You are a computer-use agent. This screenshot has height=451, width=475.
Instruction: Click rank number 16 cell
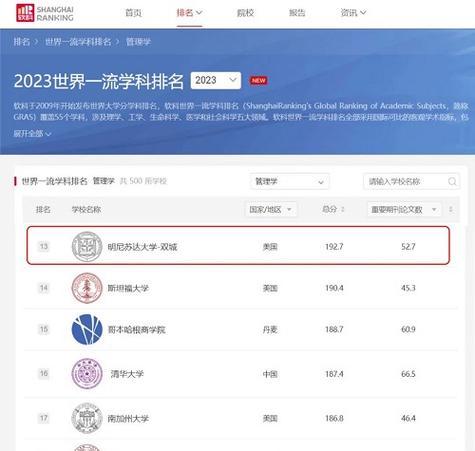point(44,374)
